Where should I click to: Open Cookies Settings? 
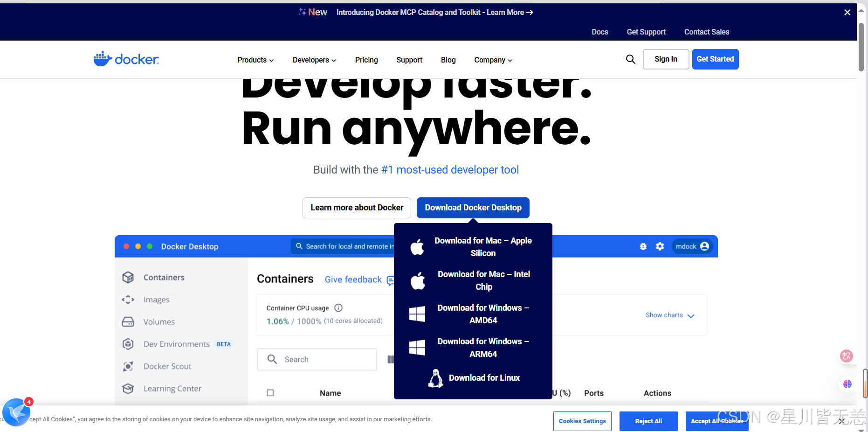(582, 421)
